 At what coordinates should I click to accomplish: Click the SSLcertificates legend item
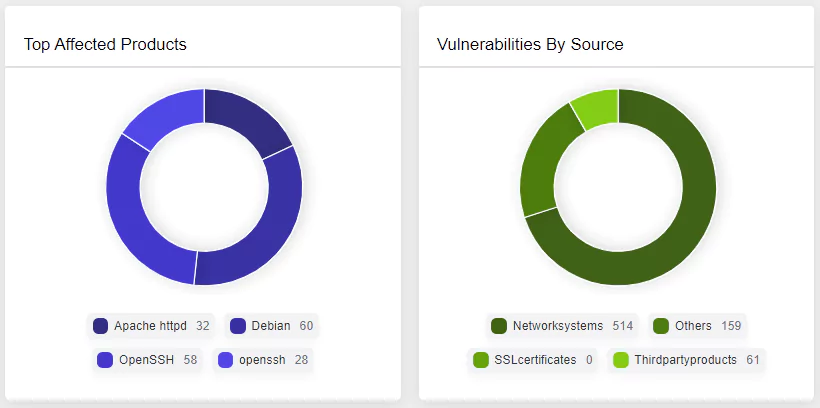coord(532,360)
